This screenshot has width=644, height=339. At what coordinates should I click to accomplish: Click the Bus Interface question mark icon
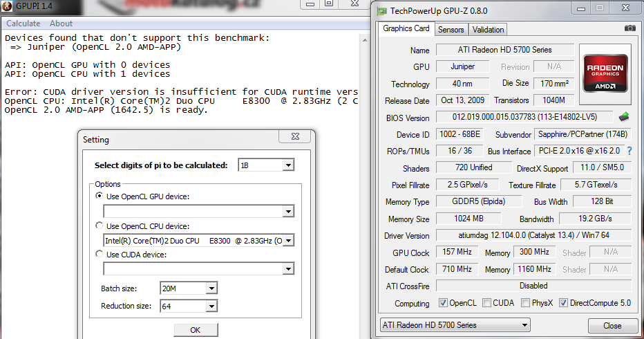point(629,151)
